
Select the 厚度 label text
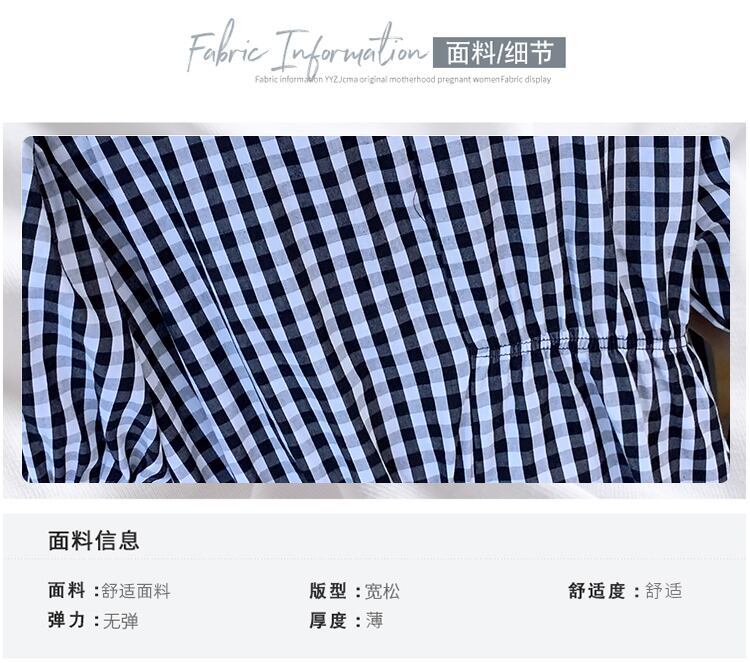328,620
